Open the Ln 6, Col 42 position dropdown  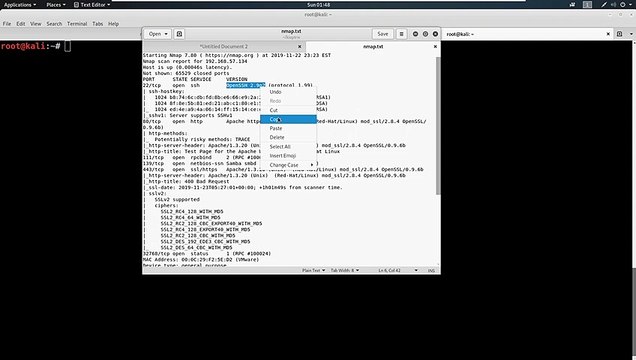point(398,270)
